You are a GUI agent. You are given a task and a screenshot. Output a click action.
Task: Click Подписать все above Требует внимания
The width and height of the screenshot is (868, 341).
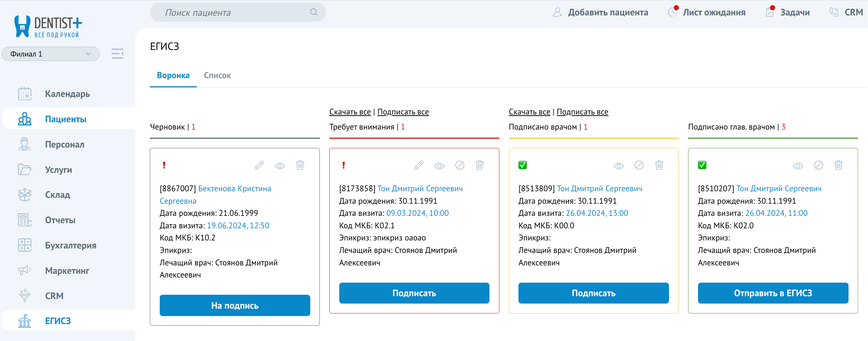(x=403, y=112)
